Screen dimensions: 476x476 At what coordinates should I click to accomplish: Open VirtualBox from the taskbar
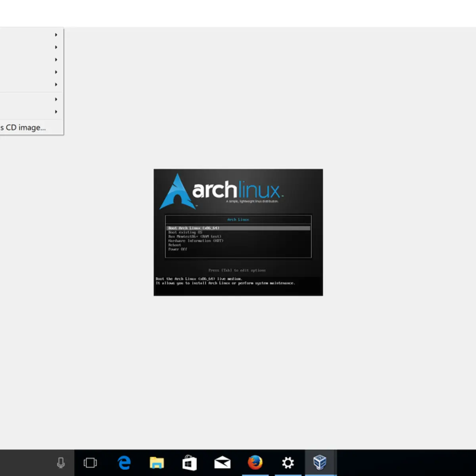point(320,463)
